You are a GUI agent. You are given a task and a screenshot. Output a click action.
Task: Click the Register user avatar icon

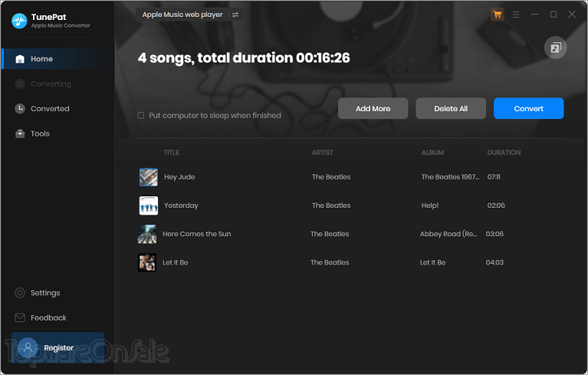pos(28,347)
